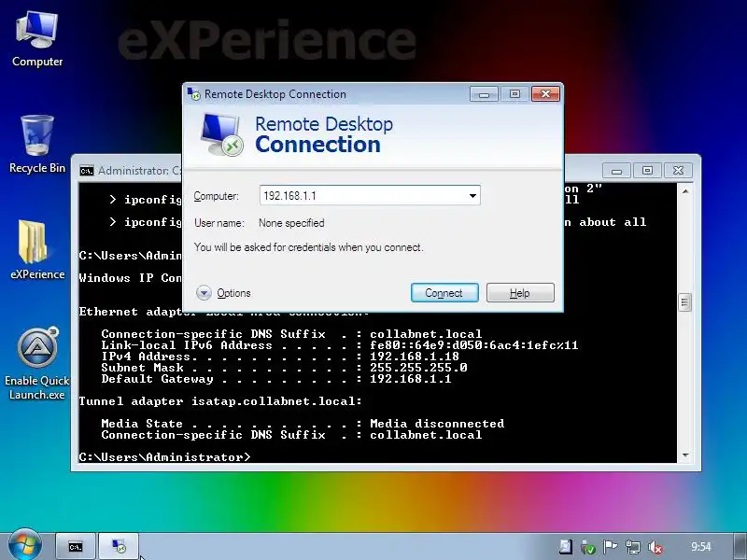Click the green shield tray icon
747x560 pixels.
click(588, 547)
